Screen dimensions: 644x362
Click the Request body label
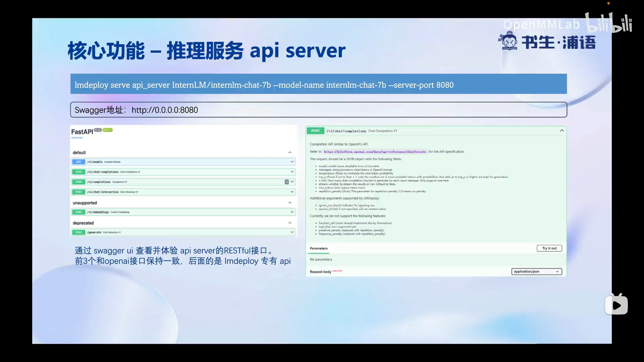[x=320, y=272]
